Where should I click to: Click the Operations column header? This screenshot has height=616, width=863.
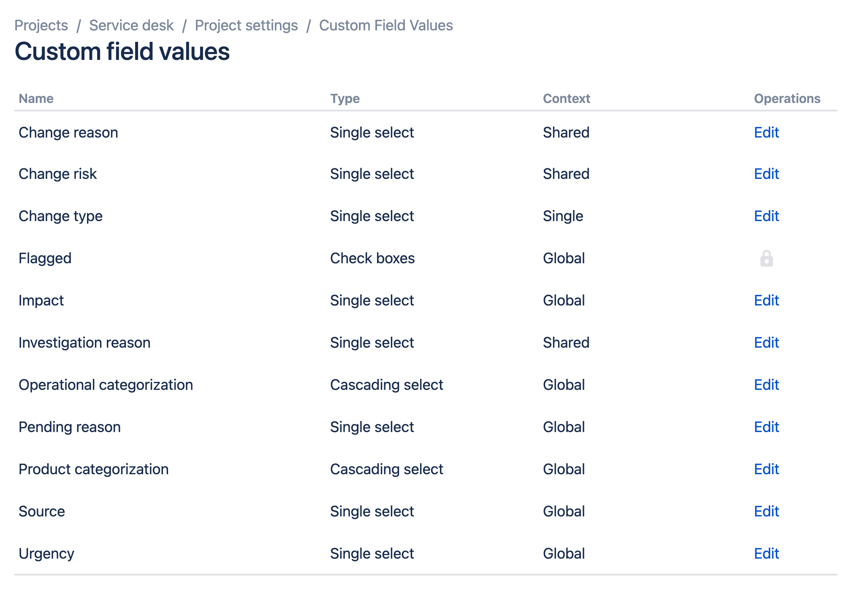pyautogui.click(x=787, y=98)
